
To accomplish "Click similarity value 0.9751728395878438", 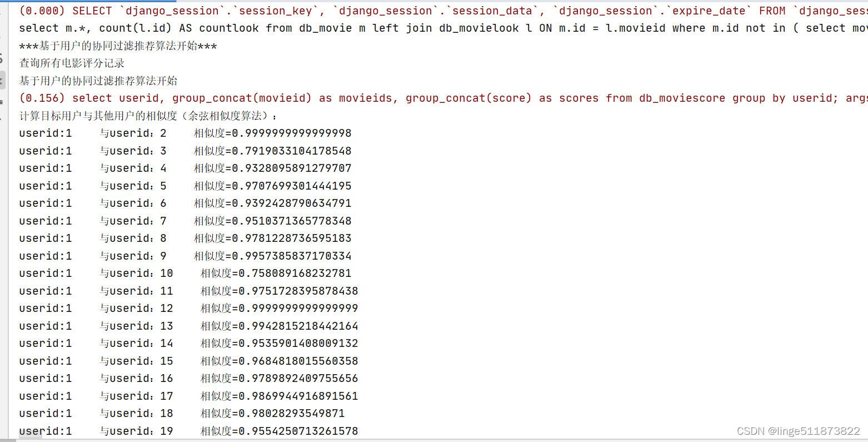I will pos(298,291).
